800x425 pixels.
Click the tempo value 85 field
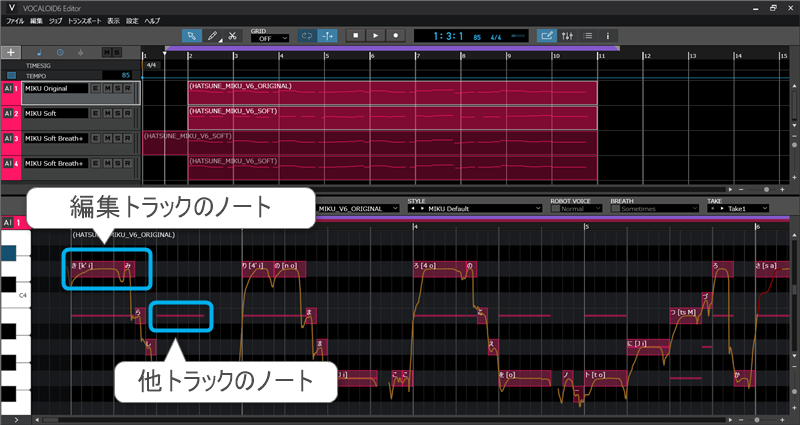coord(117,76)
